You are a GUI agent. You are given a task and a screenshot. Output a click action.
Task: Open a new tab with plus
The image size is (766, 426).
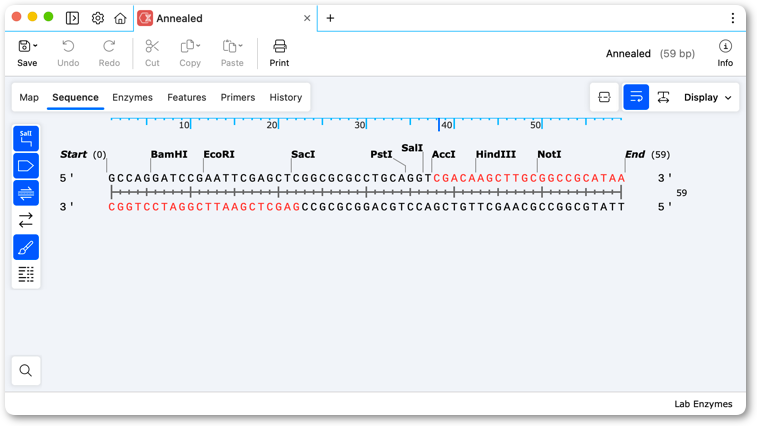[x=330, y=18]
